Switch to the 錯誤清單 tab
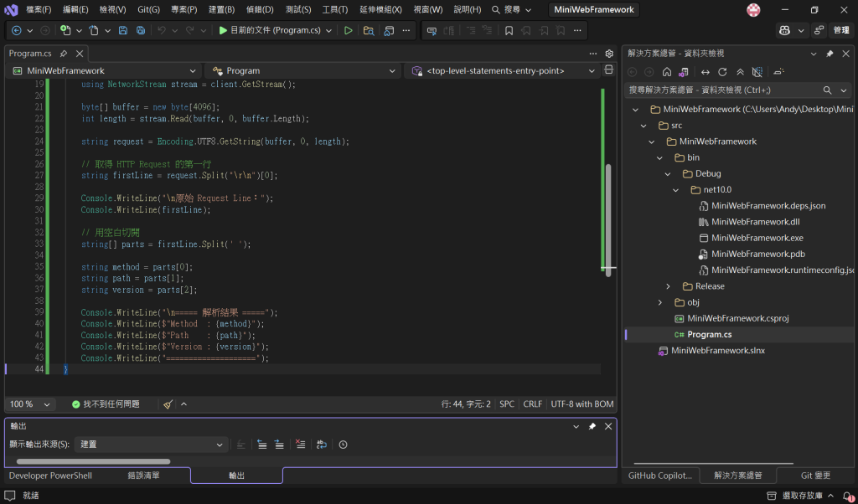 point(144,476)
